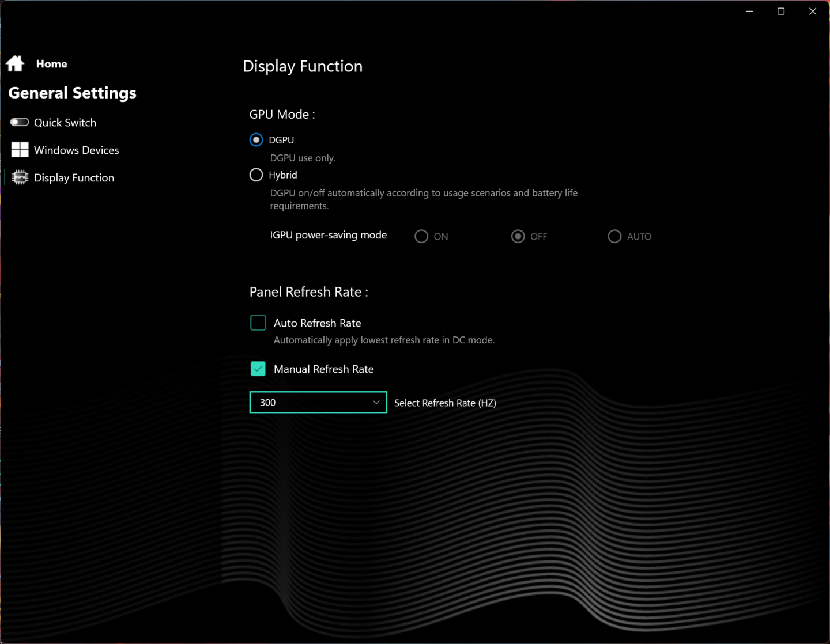This screenshot has height=644, width=830.
Task: Open the refresh rate dropdown showing 300
Action: coord(318,402)
